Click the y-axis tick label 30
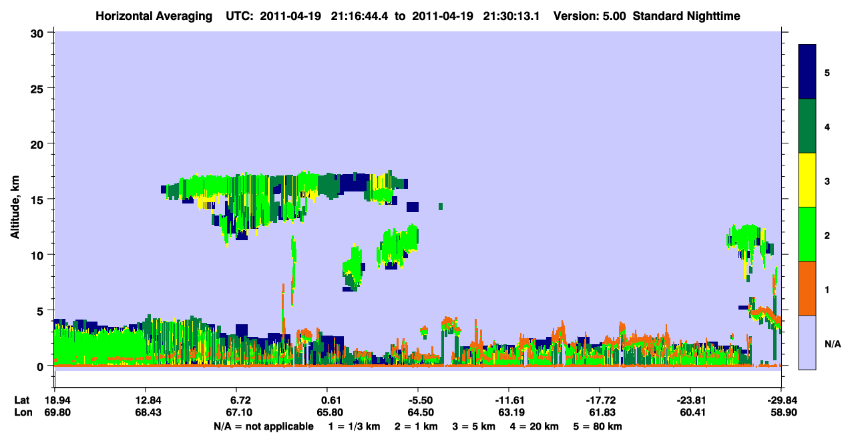This screenshot has height=445, width=868. pos(39,33)
